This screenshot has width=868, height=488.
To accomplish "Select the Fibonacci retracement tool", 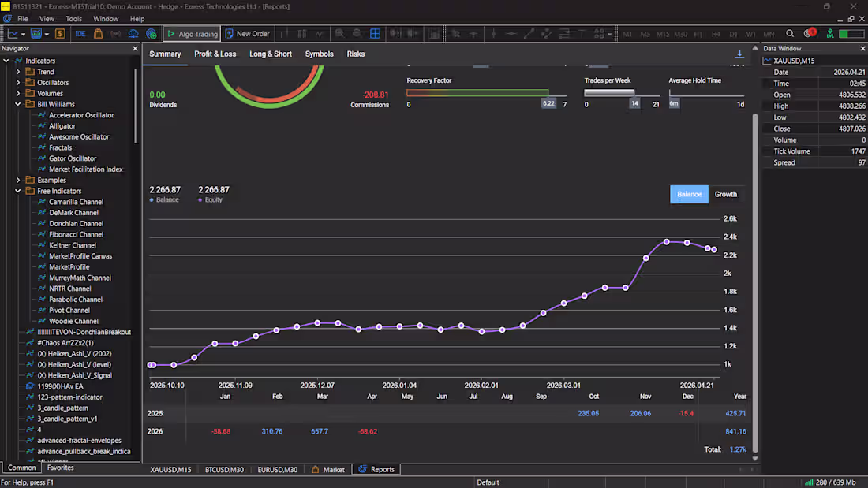I will click(x=565, y=33).
